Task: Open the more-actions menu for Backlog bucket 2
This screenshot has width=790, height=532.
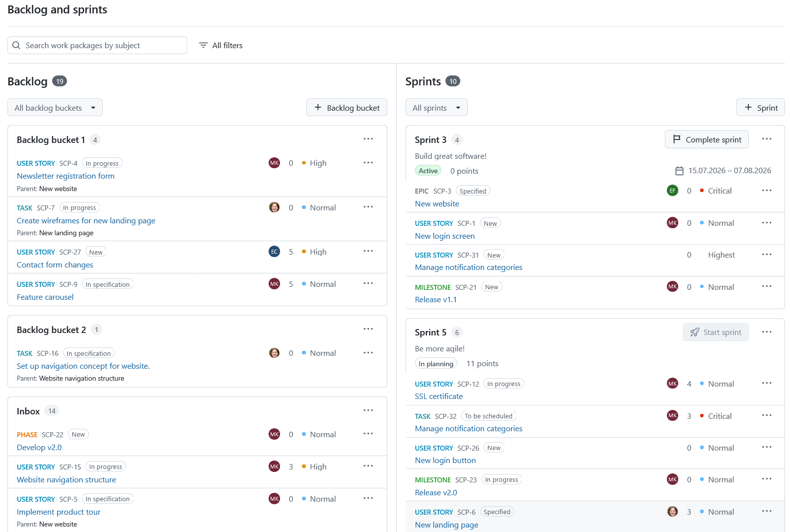Action: 368,329
